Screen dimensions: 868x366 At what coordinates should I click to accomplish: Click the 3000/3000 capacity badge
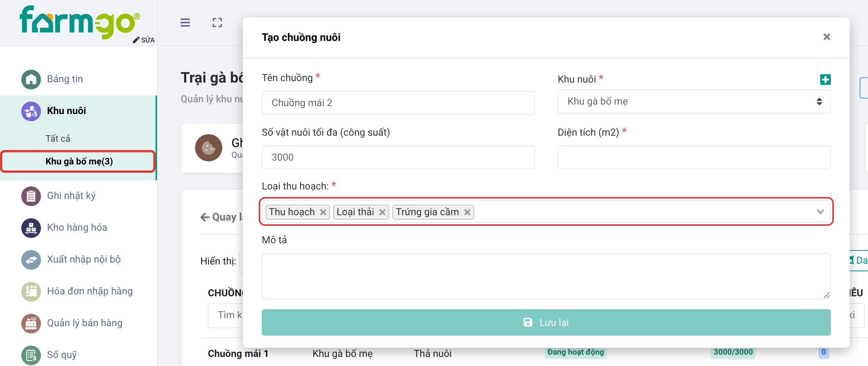pyautogui.click(x=733, y=352)
